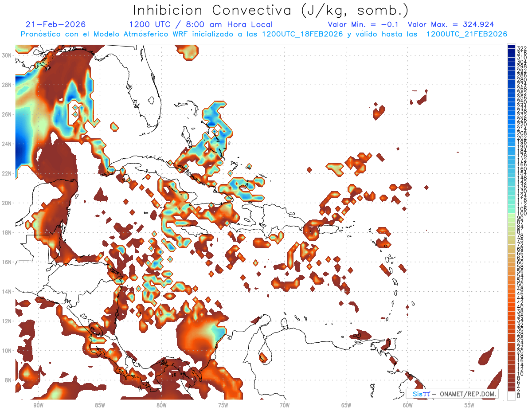The image size is (532, 411).
Task: Click the 8N latitude label
Action: [x=8, y=380]
